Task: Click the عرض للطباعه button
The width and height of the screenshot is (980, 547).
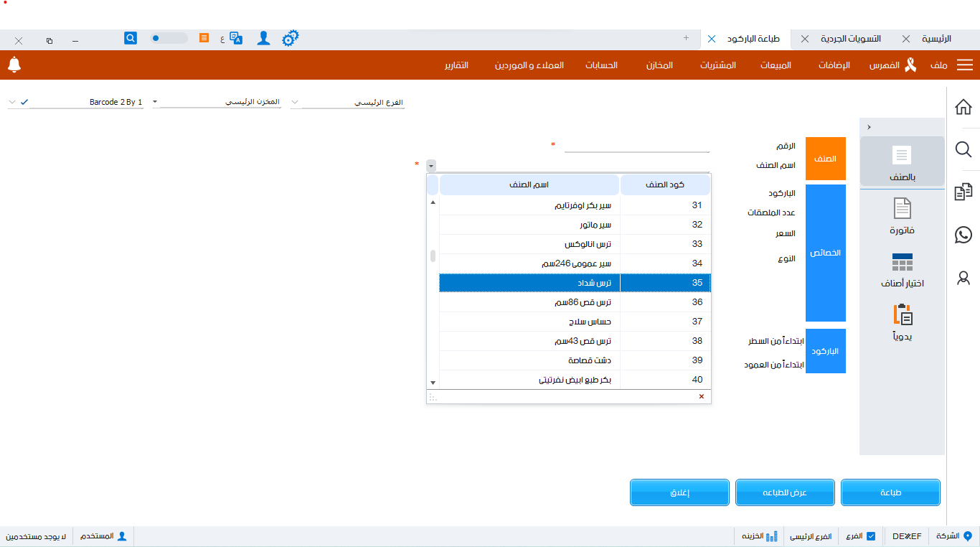Action: pyautogui.click(x=785, y=492)
